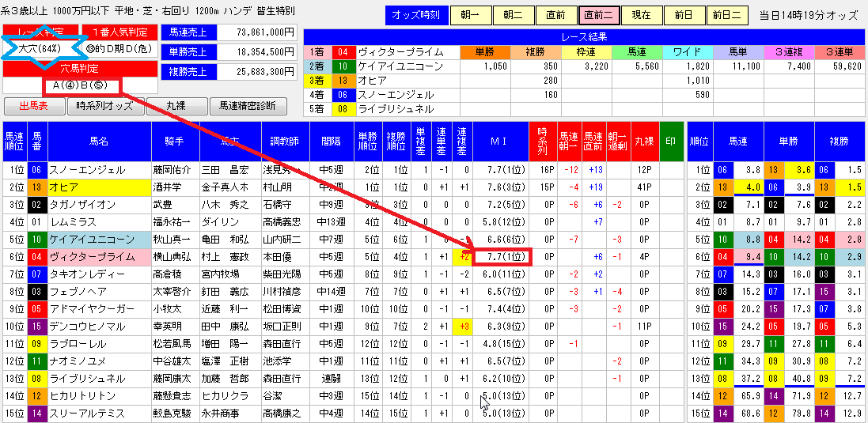Sort by the 馬名 column header
The width and height of the screenshot is (868, 423).
click(99, 142)
